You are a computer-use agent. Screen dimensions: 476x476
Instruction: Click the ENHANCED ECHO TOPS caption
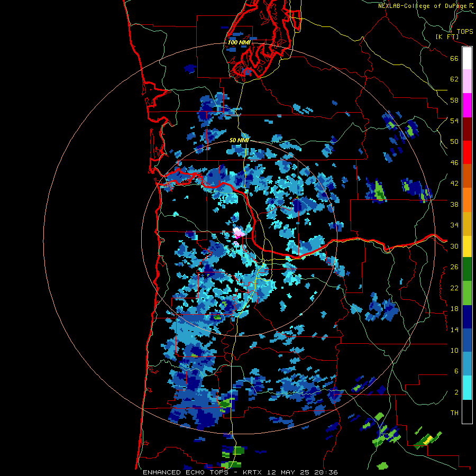pos(186,472)
